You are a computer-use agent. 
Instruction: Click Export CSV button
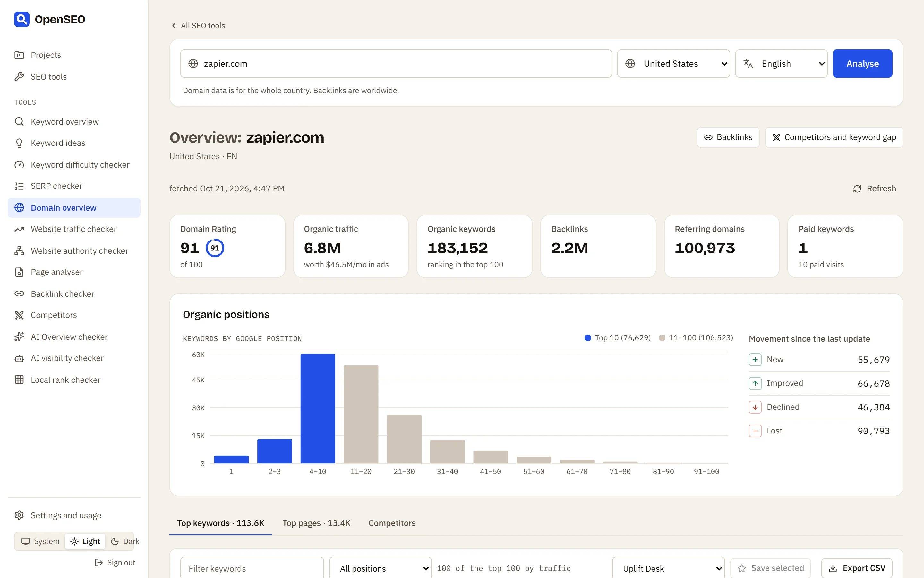pyautogui.click(x=857, y=568)
